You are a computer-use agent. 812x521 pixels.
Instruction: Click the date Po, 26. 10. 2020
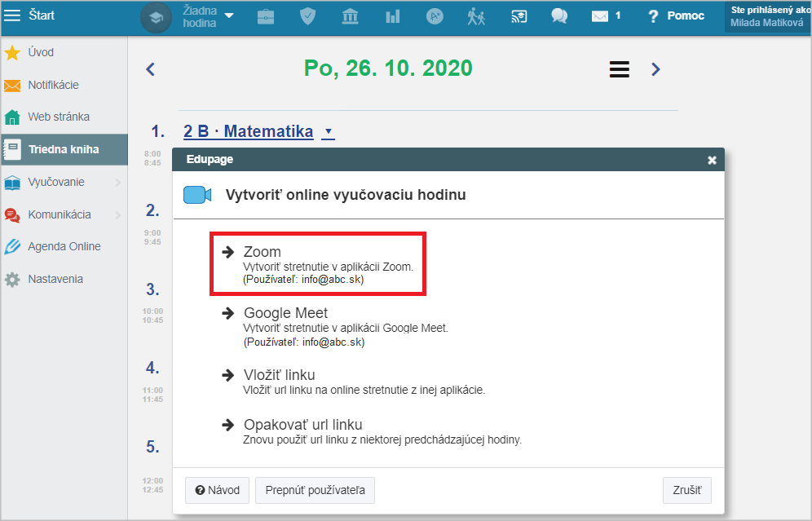click(388, 68)
